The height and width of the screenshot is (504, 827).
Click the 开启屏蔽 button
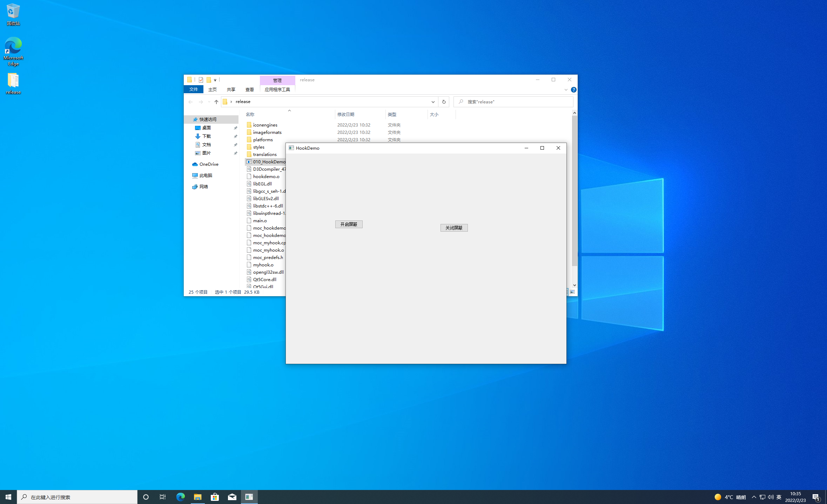click(x=349, y=224)
